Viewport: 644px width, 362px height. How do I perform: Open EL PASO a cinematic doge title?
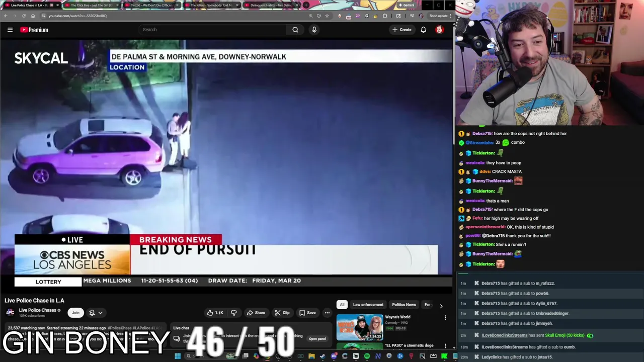click(x=409, y=345)
